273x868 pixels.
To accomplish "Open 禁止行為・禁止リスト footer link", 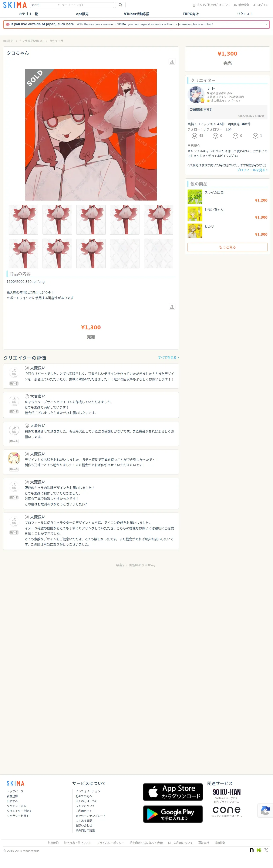I will [77, 843].
